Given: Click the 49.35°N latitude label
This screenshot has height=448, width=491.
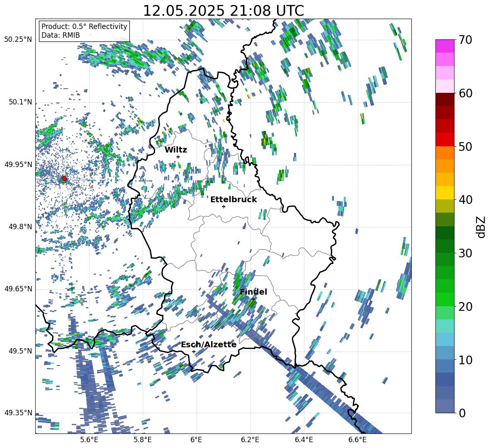Looking at the screenshot, I should pyautogui.click(x=18, y=413).
